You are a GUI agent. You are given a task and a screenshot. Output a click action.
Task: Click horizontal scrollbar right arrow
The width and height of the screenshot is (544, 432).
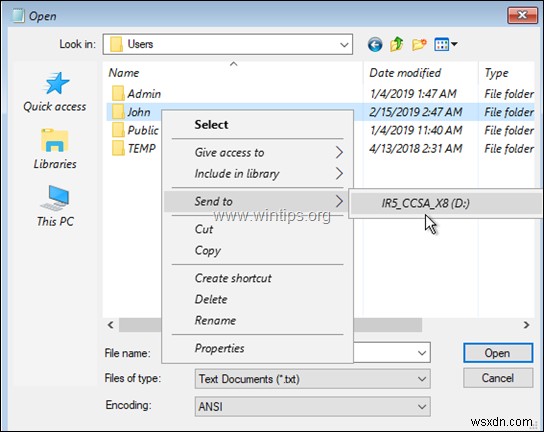pyautogui.click(x=526, y=325)
